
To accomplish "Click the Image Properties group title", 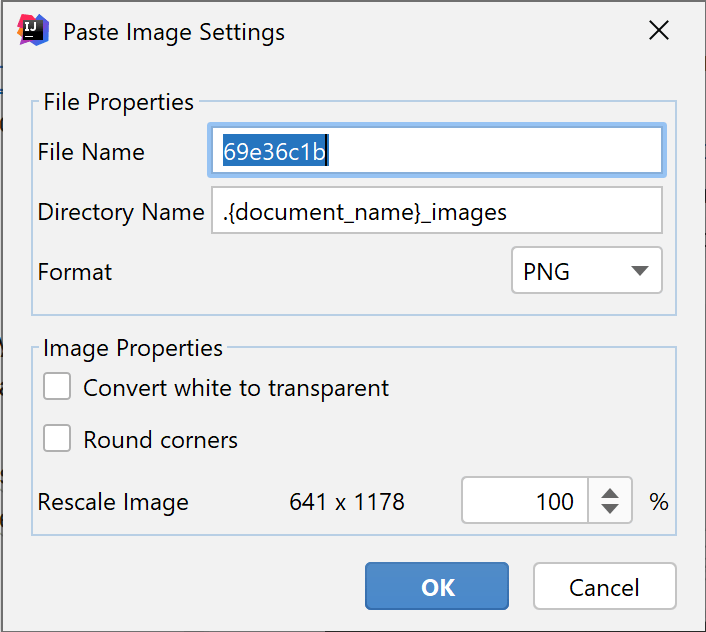I will click(133, 348).
